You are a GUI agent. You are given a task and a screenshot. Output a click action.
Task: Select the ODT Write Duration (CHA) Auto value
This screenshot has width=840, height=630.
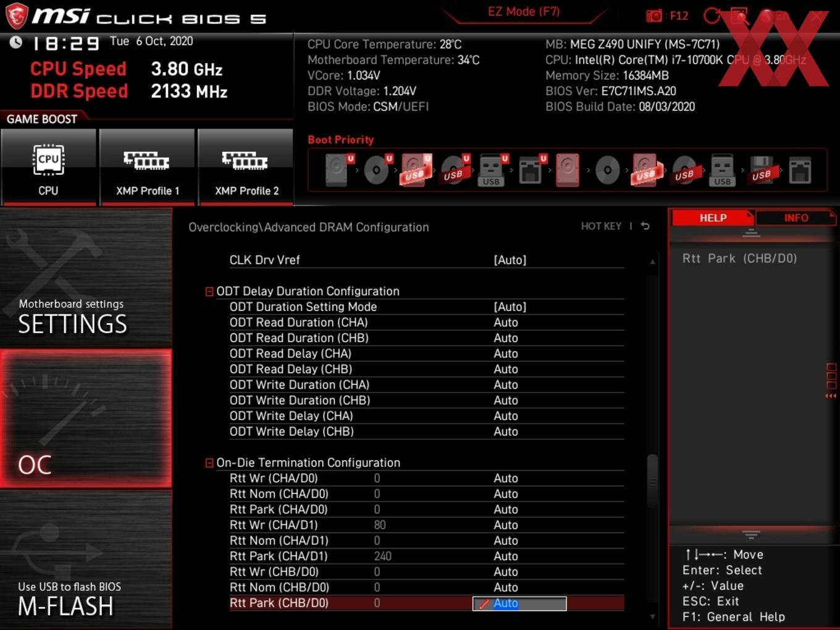[x=506, y=385]
